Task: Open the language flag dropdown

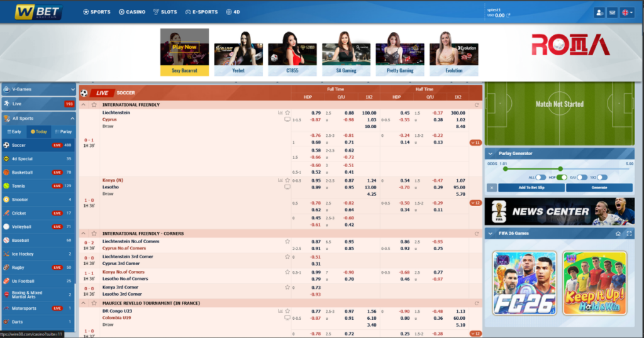Action: tap(627, 13)
